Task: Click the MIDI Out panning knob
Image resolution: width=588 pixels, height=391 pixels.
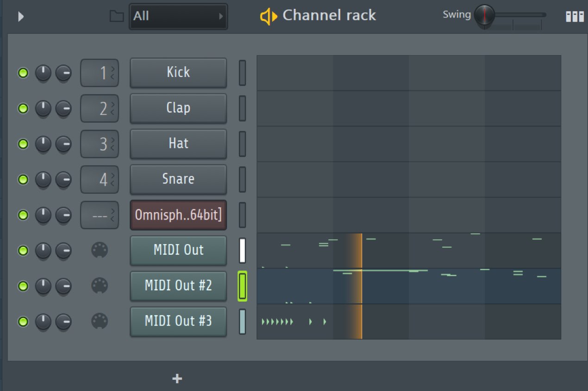Action: click(43, 251)
